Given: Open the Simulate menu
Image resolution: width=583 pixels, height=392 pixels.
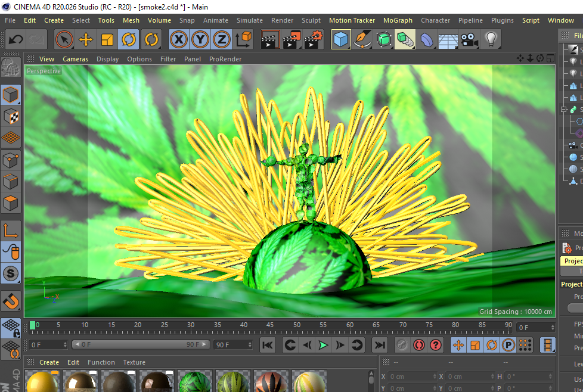Looking at the screenshot, I should click(x=250, y=20).
